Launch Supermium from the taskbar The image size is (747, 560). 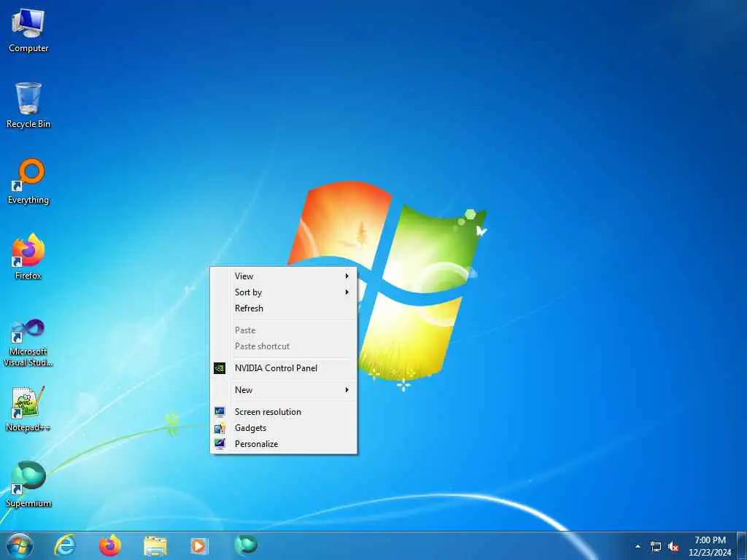[246, 545]
